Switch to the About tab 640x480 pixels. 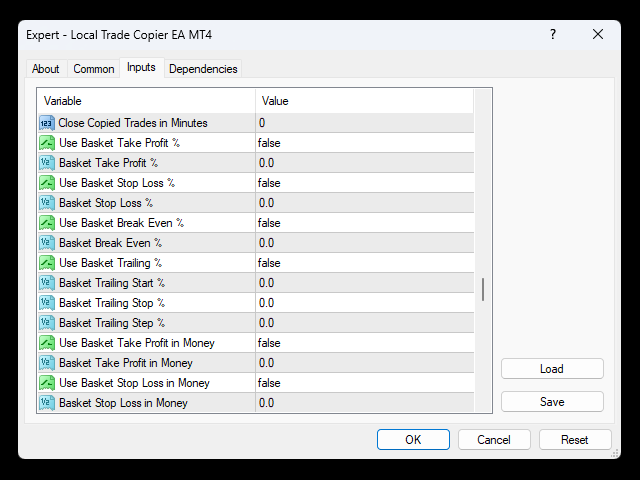[46, 69]
